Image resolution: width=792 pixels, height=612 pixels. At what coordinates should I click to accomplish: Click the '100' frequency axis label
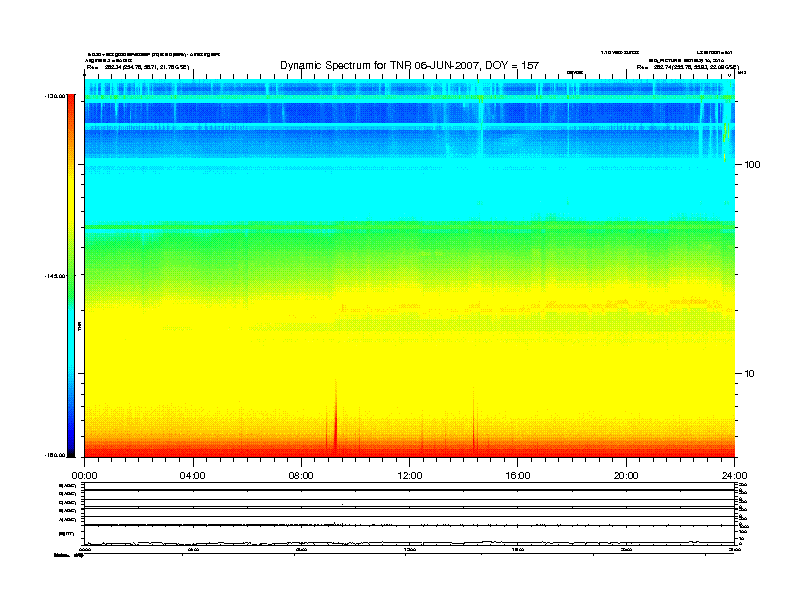pos(752,165)
